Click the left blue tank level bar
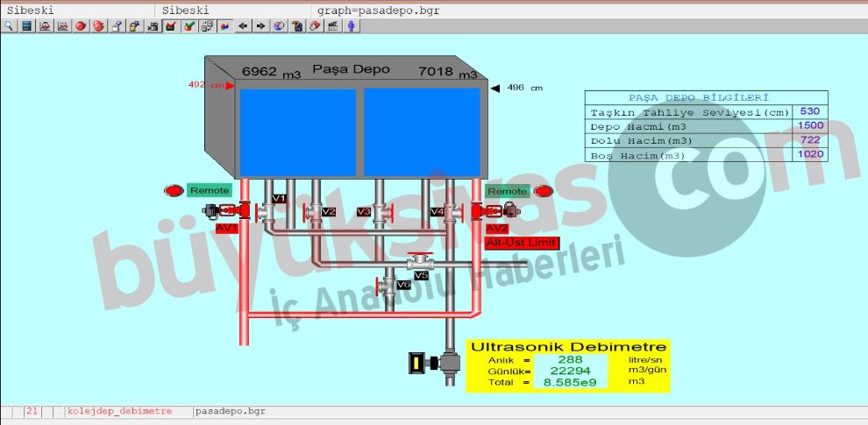 click(x=298, y=131)
